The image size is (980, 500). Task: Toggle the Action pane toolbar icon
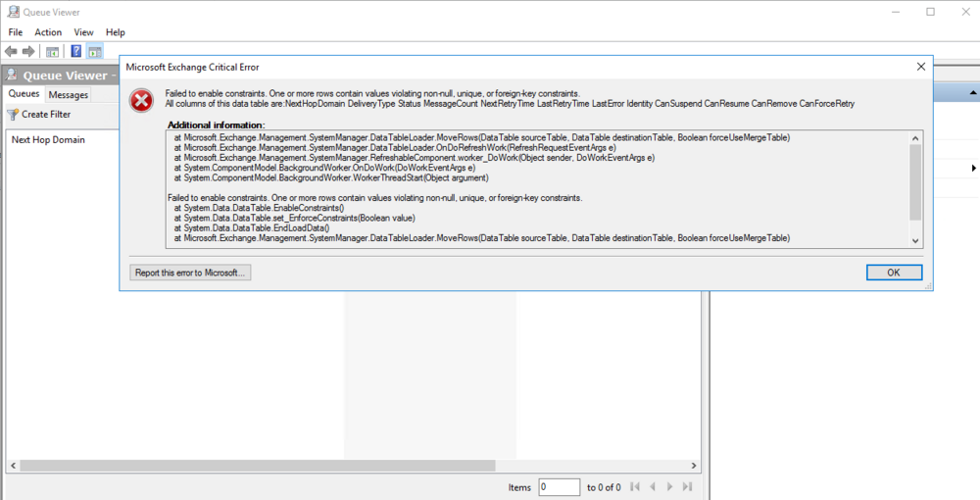coord(95,51)
